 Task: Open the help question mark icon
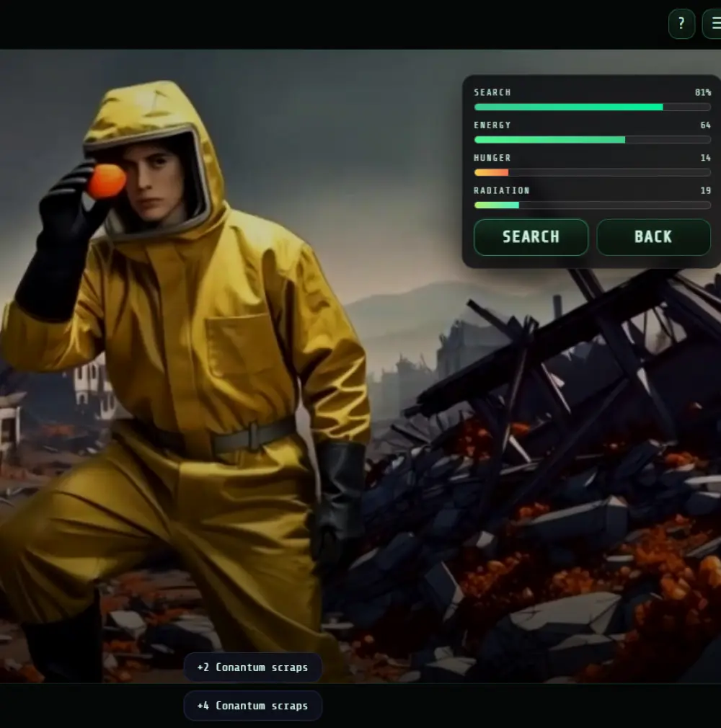pos(681,24)
